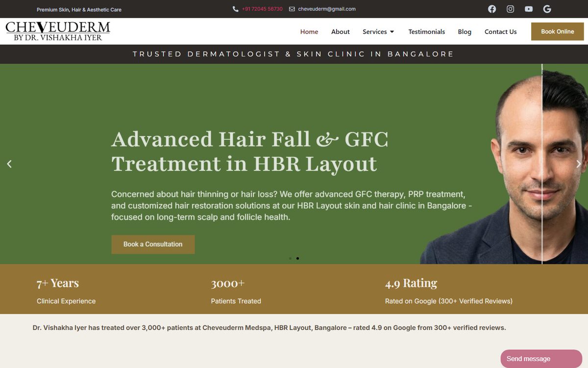588x368 pixels.
Task: Click the '7+ Years' statistic
Action: click(58, 283)
